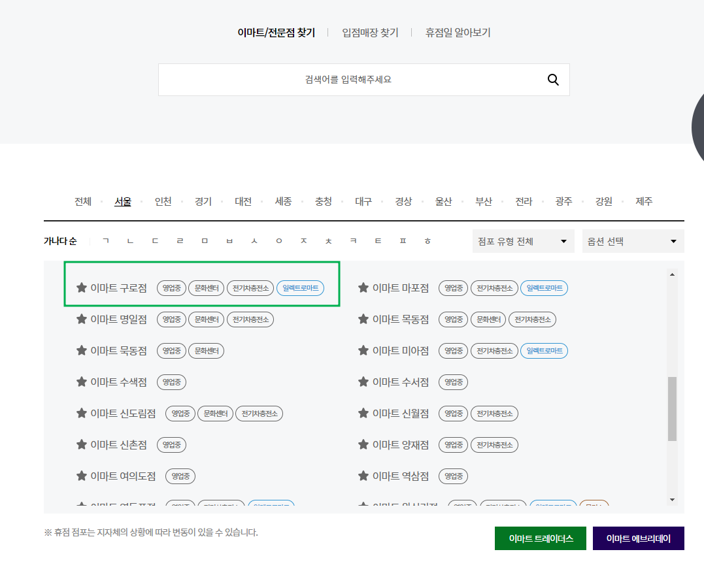Open the 이마트 신도림점 store link
Viewport: 704px width, 588px height.
tap(123, 414)
